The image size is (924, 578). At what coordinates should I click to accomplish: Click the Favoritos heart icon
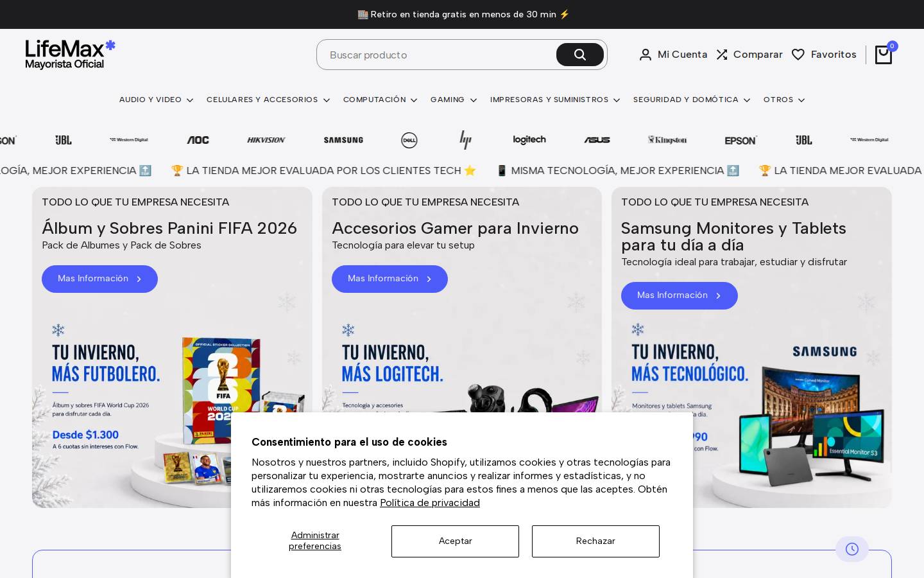click(x=798, y=55)
